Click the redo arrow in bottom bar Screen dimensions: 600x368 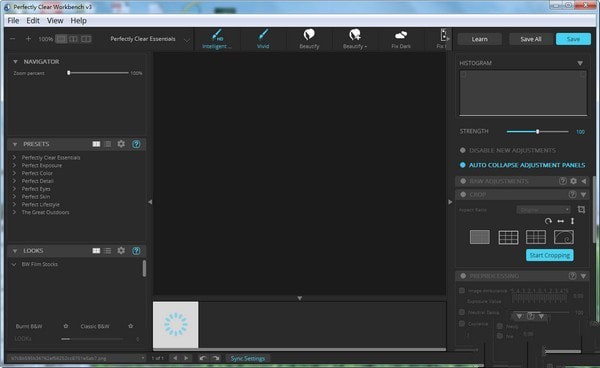click(216, 358)
